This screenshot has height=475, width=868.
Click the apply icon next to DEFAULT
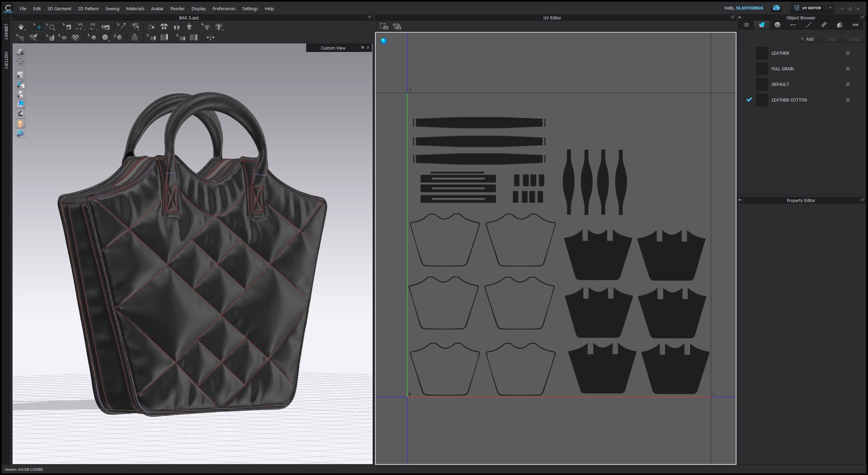tap(848, 84)
